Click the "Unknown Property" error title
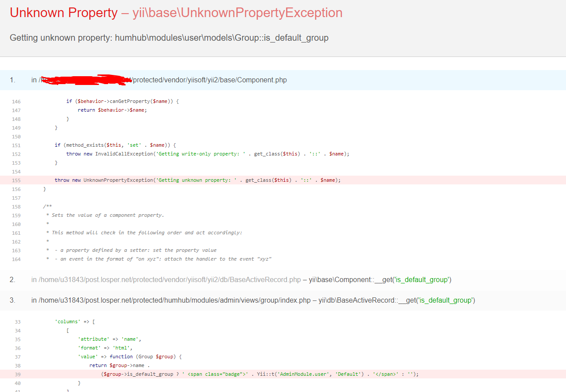Viewport: 566px width, 392px height. click(x=64, y=13)
